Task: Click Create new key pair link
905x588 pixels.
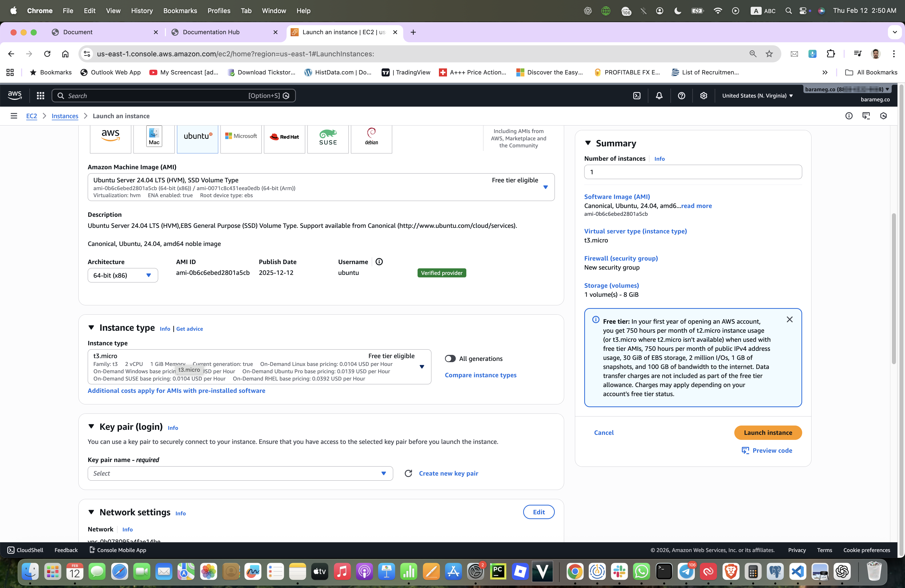Action: [448, 473]
